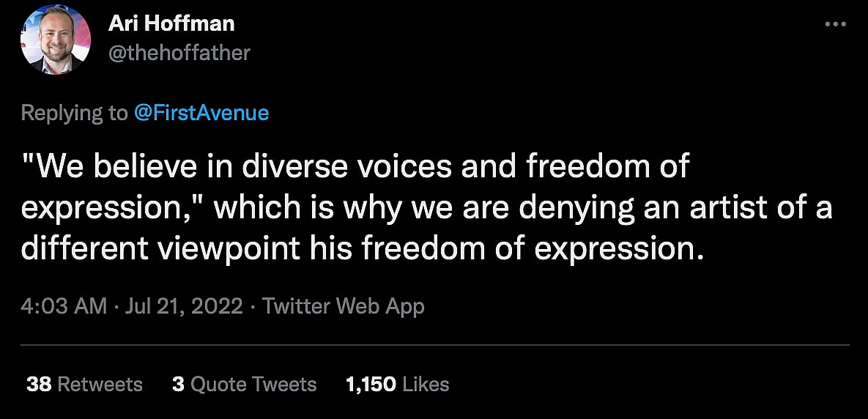Open the Ari Hoffman display name link

pos(171,23)
